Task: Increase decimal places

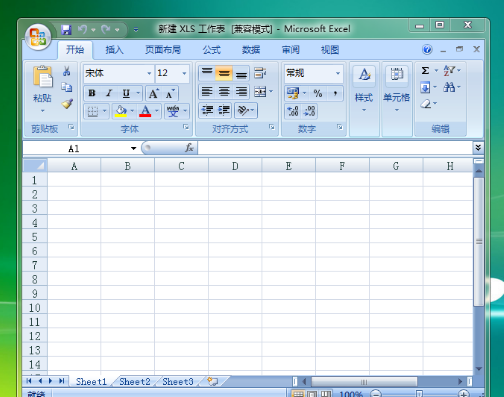Action: [x=293, y=111]
